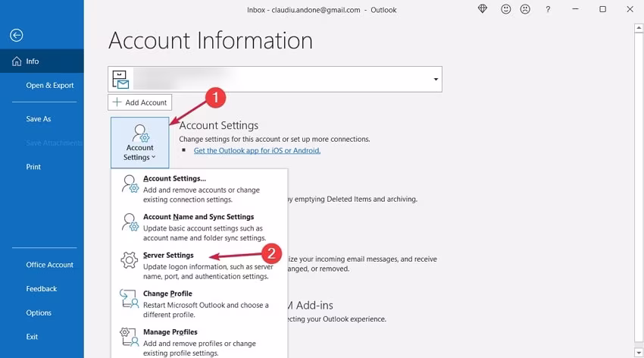Viewport: 644px width, 358px height.
Task: Click text 'Change settings for this account or set up more connections.'
Action: coord(274,139)
